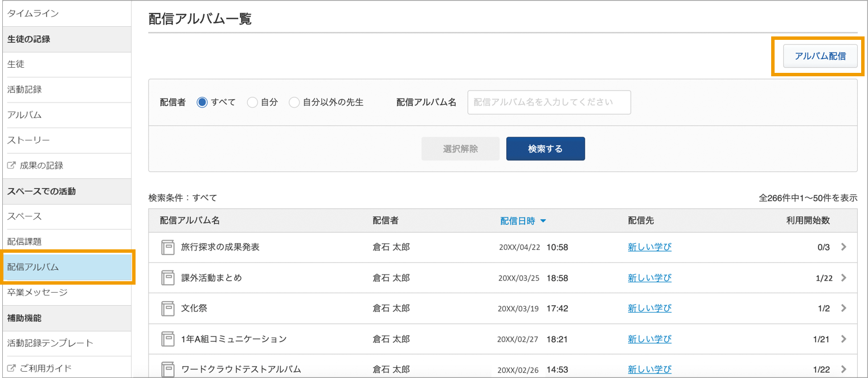Open 生徒 in the sidebar
This screenshot has width=868, height=378.
point(66,64)
